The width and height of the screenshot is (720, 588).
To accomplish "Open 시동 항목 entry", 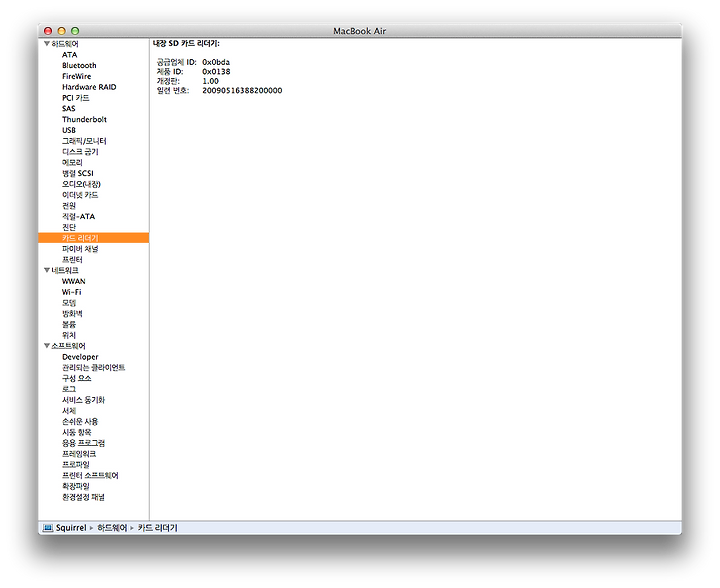I will [77, 432].
